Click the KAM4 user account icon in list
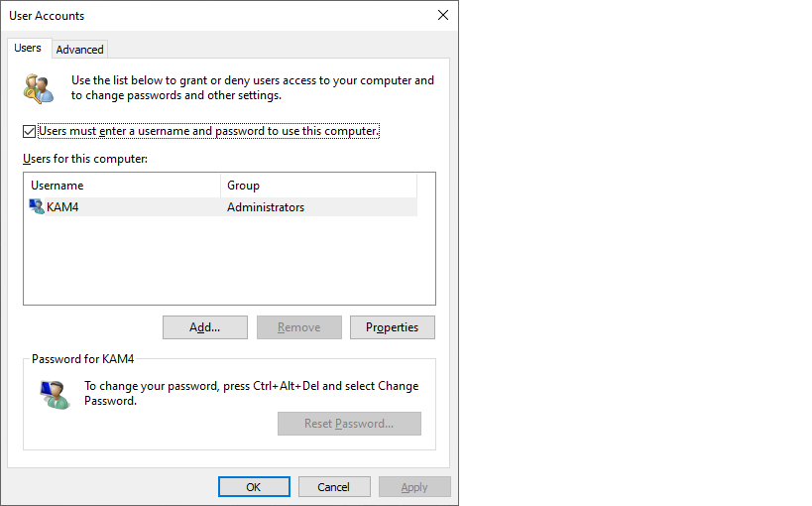 37,207
